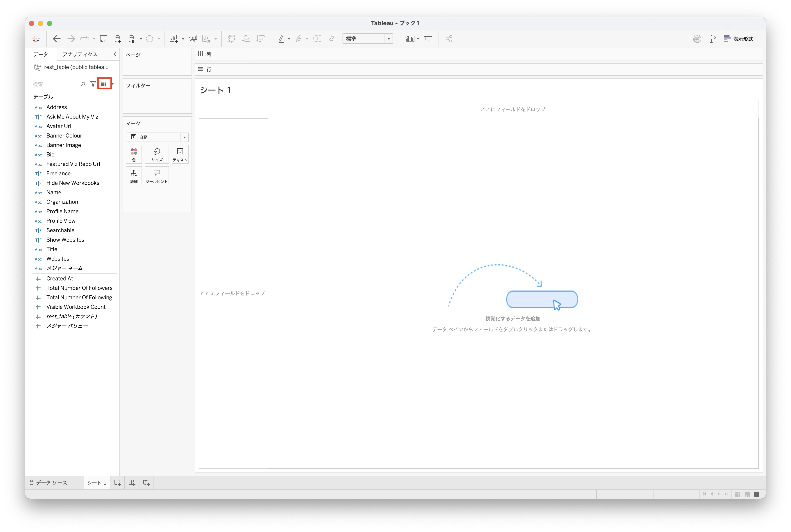The height and width of the screenshot is (532, 791).
Task: Open presentation mode icon
Action: [x=428, y=39]
